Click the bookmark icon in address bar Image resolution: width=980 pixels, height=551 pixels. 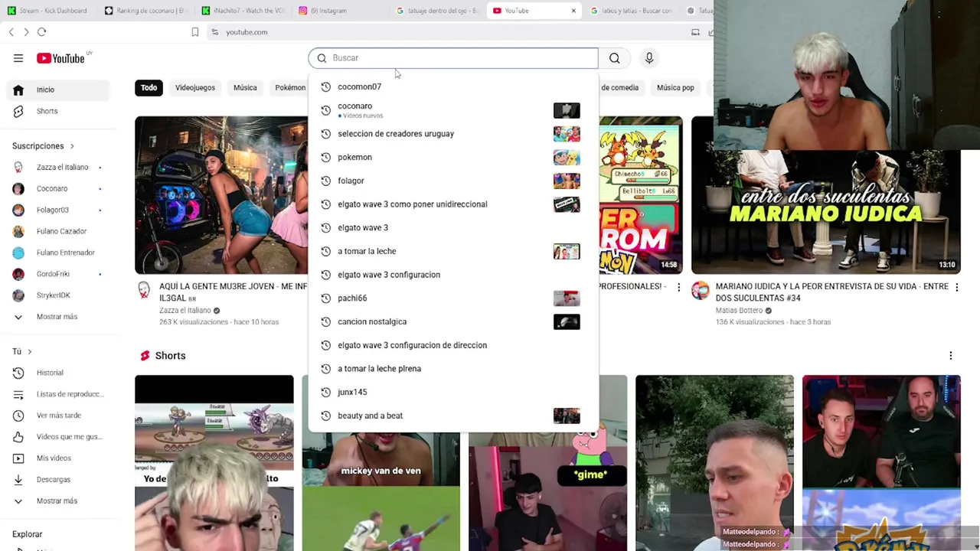click(x=195, y=32)
